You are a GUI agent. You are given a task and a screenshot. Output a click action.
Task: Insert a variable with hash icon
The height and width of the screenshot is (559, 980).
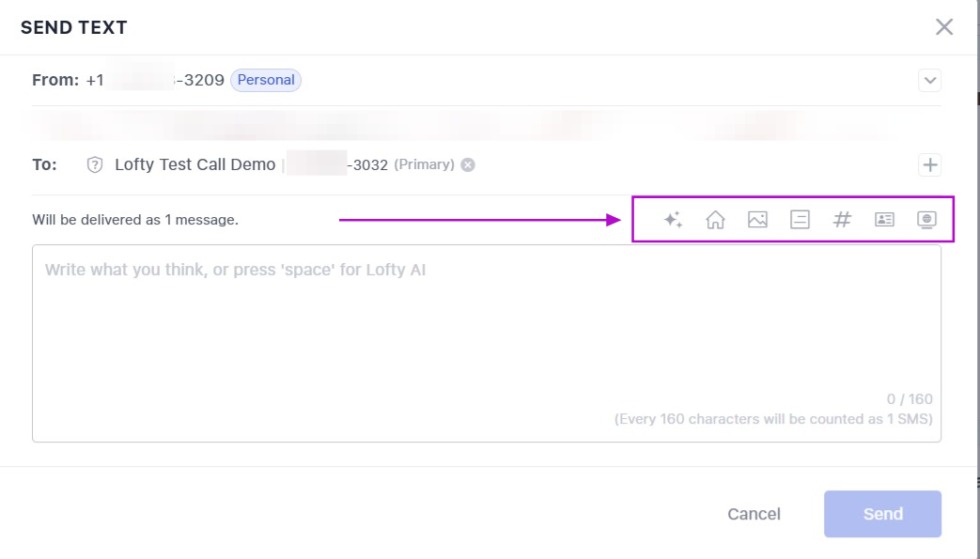coord(842,220)
